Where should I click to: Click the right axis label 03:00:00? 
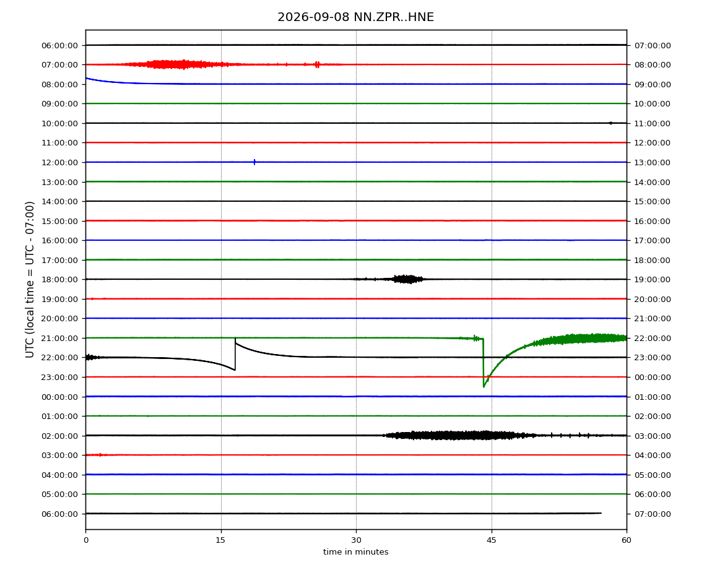[x=653, y=436]
